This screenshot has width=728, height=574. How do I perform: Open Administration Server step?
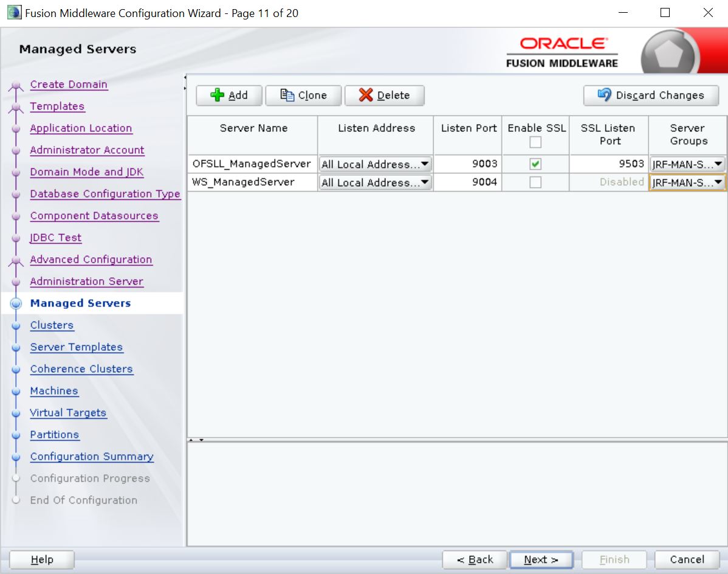click(87, 282)
